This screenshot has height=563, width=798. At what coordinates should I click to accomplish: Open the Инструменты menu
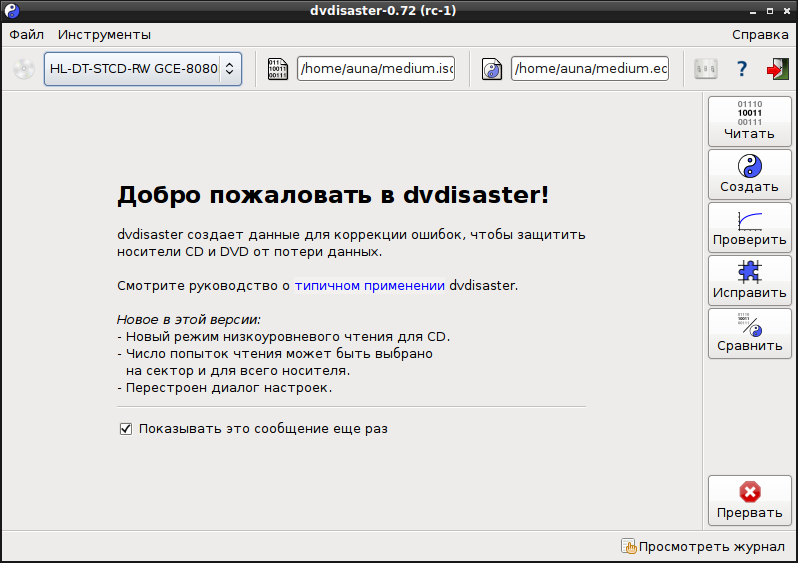pyautogui.click(x=104, y=35)
